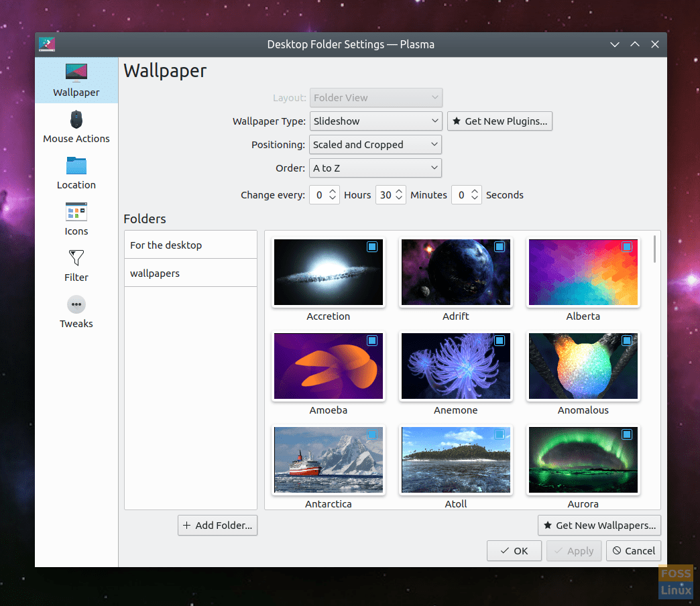Image resolution: width=700 pixels, height=606 pixels.
Task: Increase the Hours value with the stepper
Action: coord(333,190)
